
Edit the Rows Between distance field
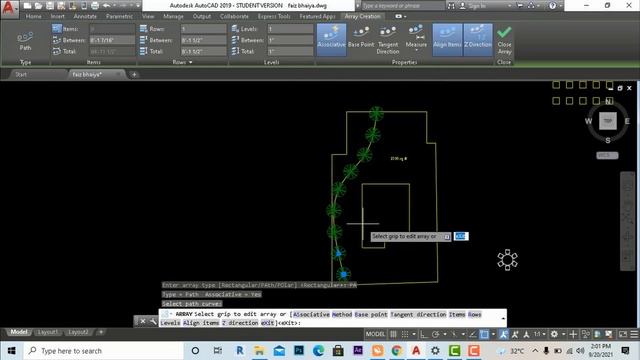(203, 40)
